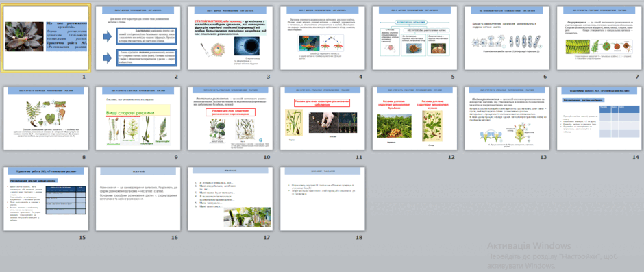Select slide 13 thumbnail with flower seed diagrams
Image resolution: width=644 pixels, height=272 pixels.
[507, 119]
